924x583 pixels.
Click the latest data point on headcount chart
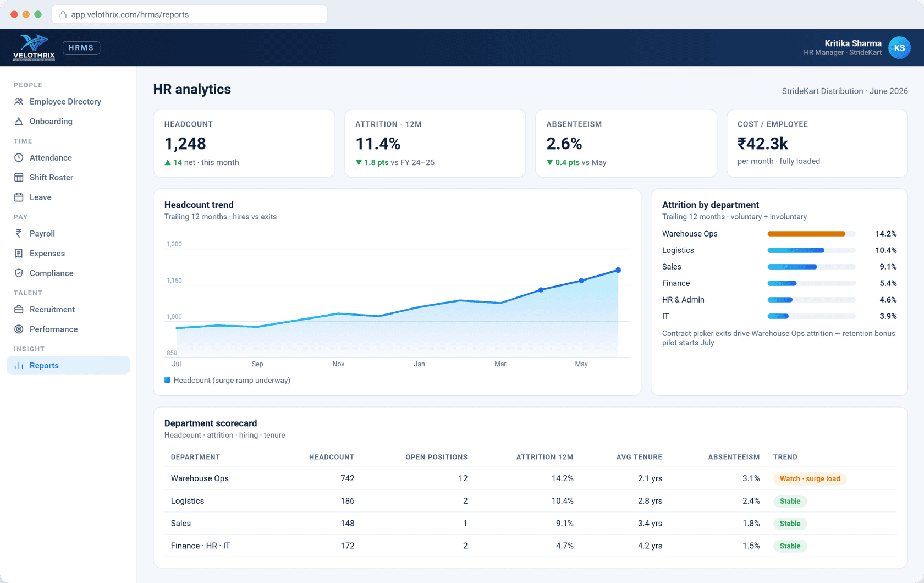tap(618, 270)
